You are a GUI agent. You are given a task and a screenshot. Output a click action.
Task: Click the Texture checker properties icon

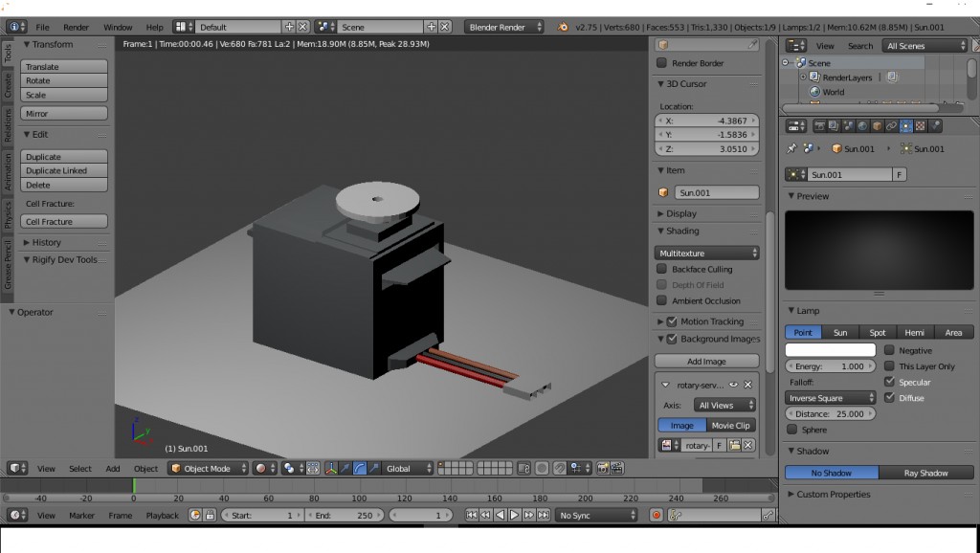tap(921, 126)
